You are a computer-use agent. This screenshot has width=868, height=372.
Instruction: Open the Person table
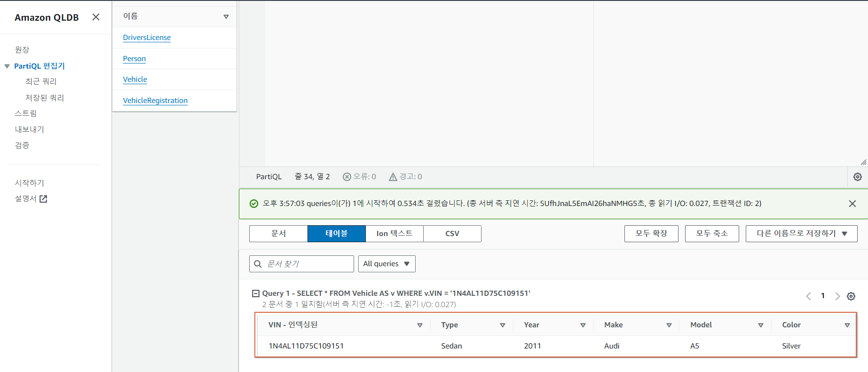[134, 59]
